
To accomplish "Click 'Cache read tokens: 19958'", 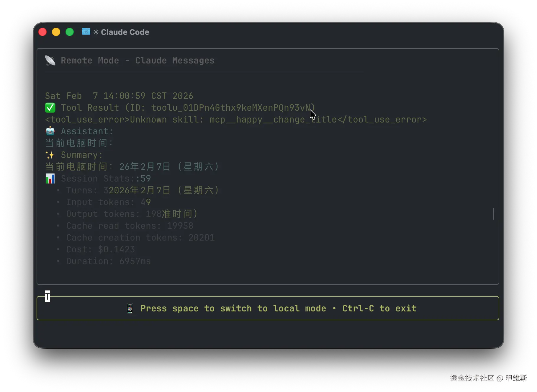I will (130, 226).
